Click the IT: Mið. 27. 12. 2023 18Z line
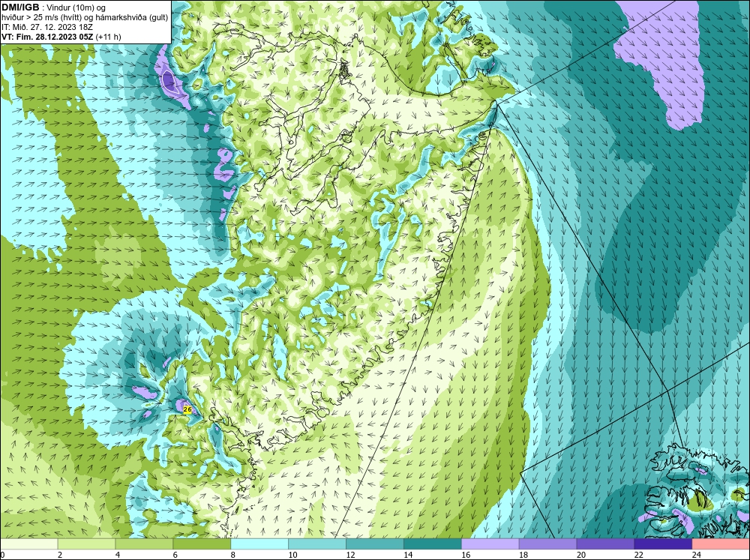 coord(46,27)
